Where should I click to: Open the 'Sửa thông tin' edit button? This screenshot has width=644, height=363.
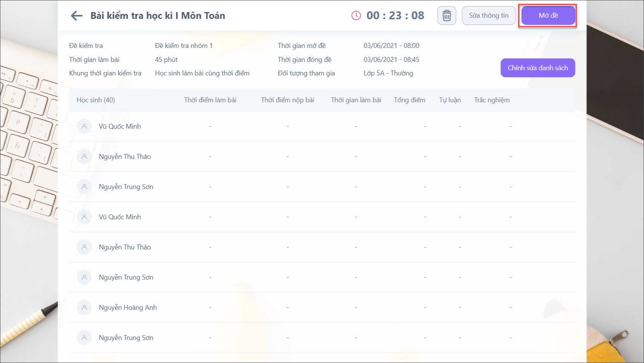tap(489, 16)
